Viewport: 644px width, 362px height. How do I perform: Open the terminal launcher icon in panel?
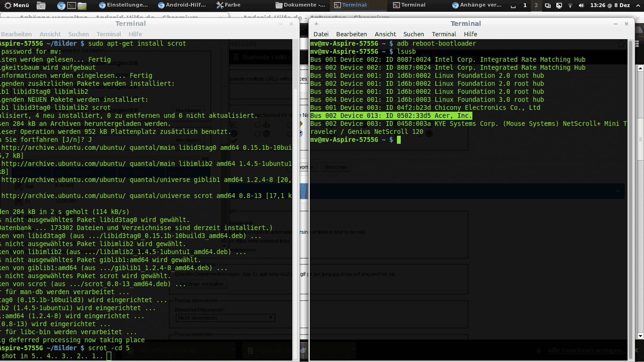72,6
